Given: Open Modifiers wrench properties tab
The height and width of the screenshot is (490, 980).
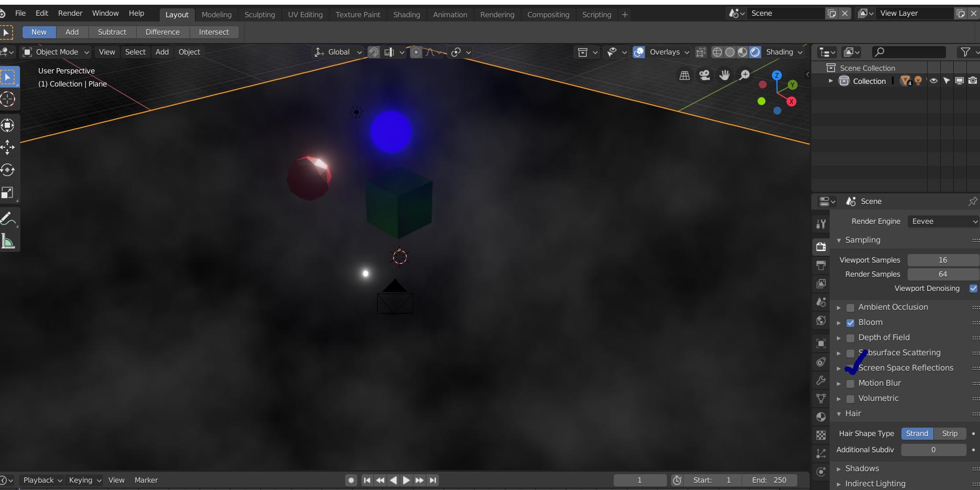Looking at the screenshot, I should [x=821, y=380].
